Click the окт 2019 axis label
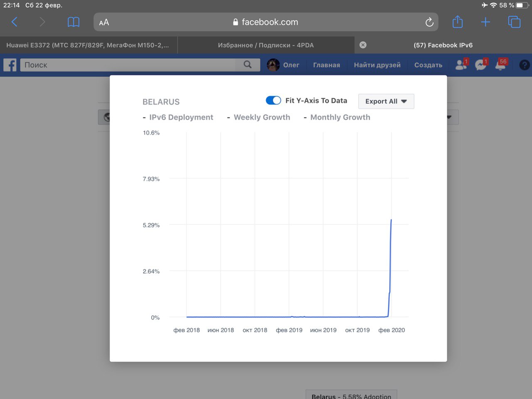This screenshot has width=532, height=399. pyautogui.click(x=357, y=330)
